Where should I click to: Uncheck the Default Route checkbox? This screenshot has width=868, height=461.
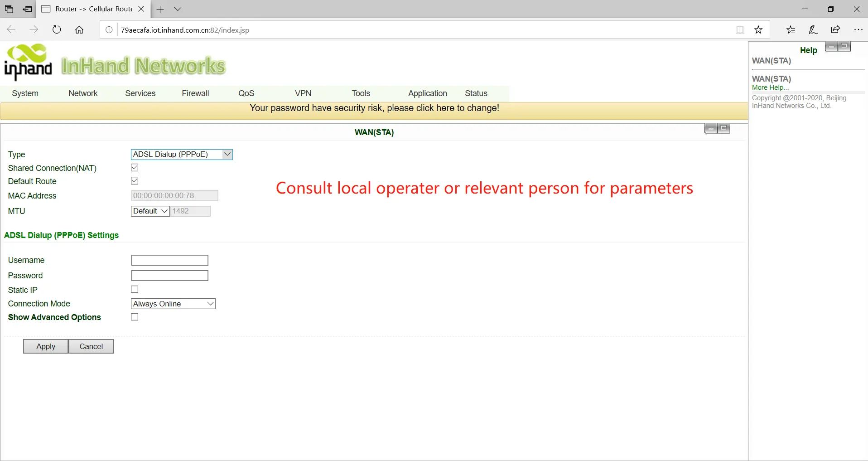pyautogui.click(x=135, y=181)
